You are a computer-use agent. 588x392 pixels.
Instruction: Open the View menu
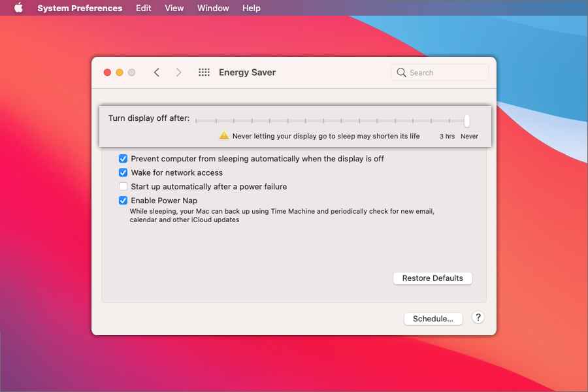click(174, 8)
